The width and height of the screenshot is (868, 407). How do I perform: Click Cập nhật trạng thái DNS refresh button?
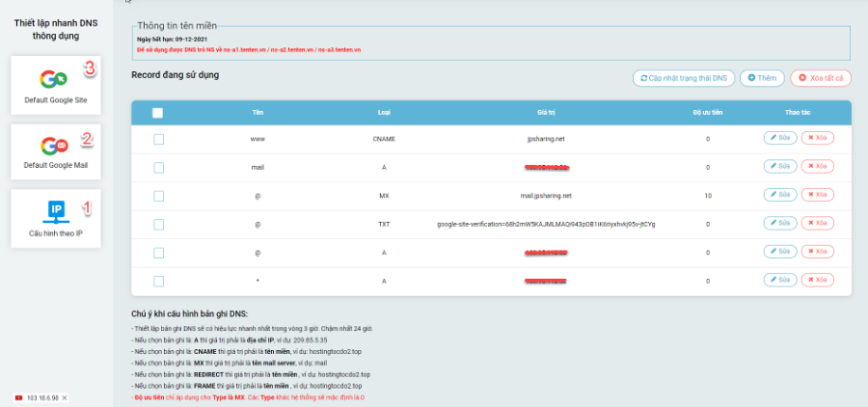(x=684, y=78)
